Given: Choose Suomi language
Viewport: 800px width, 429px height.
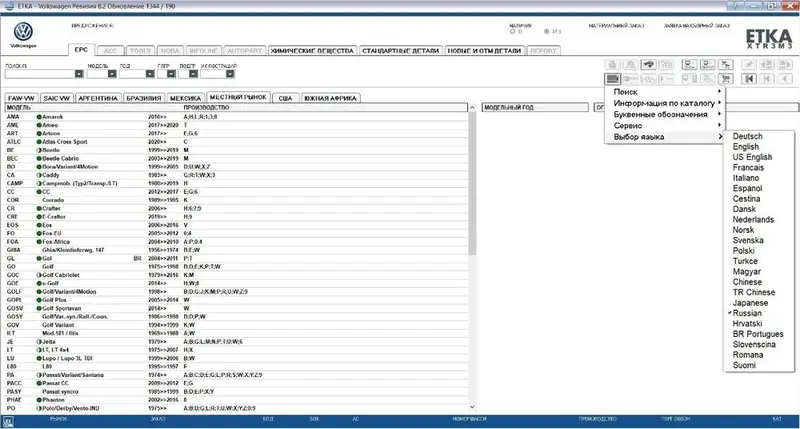Looking at the screenshot, I should (x=744, y=365).
